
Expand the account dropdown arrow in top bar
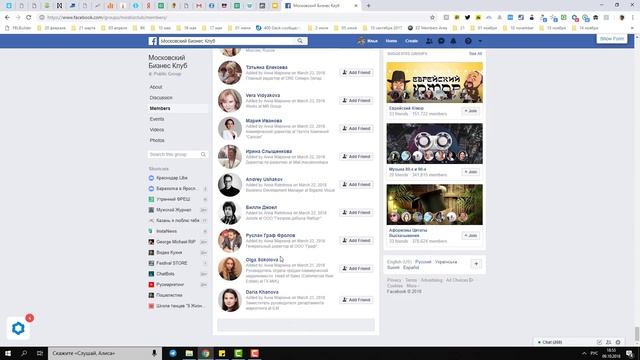click(480, 41)
